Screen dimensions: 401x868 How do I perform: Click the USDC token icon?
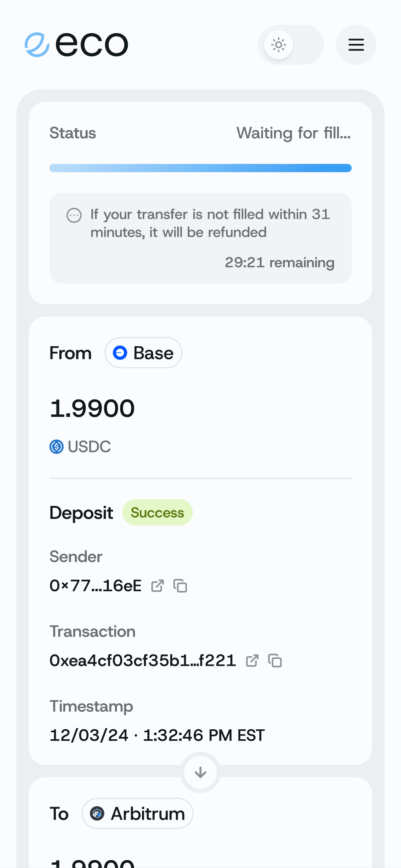(57, 447)
